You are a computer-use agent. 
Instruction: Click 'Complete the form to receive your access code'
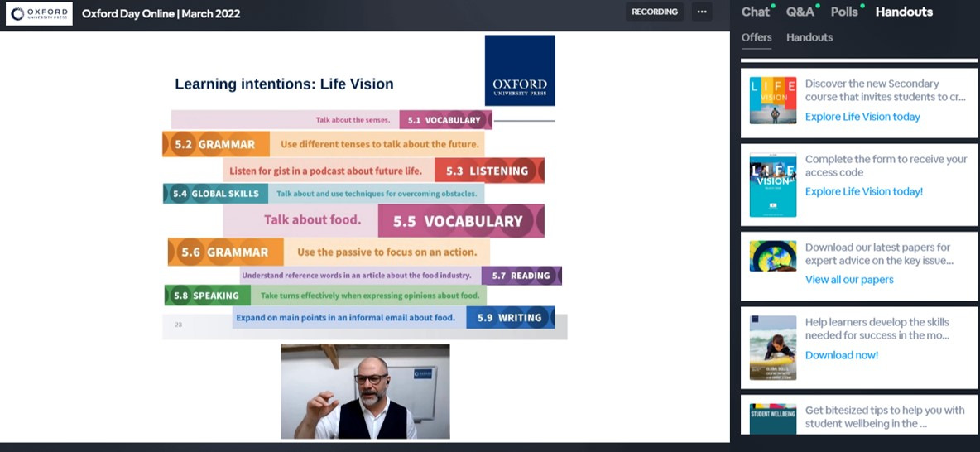pos(886,166)
